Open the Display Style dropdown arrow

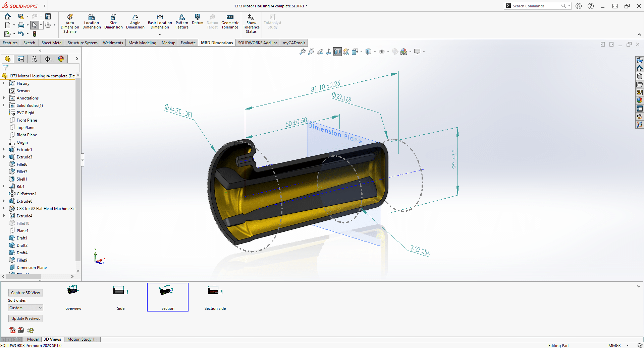[x=375, y=52]
